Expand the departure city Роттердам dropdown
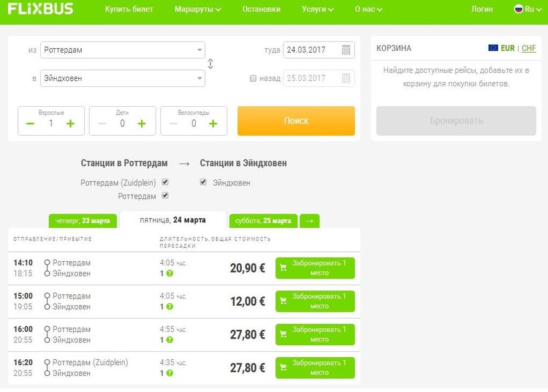Viewport: 548px width, 392px height. click(x=200, y=50)
